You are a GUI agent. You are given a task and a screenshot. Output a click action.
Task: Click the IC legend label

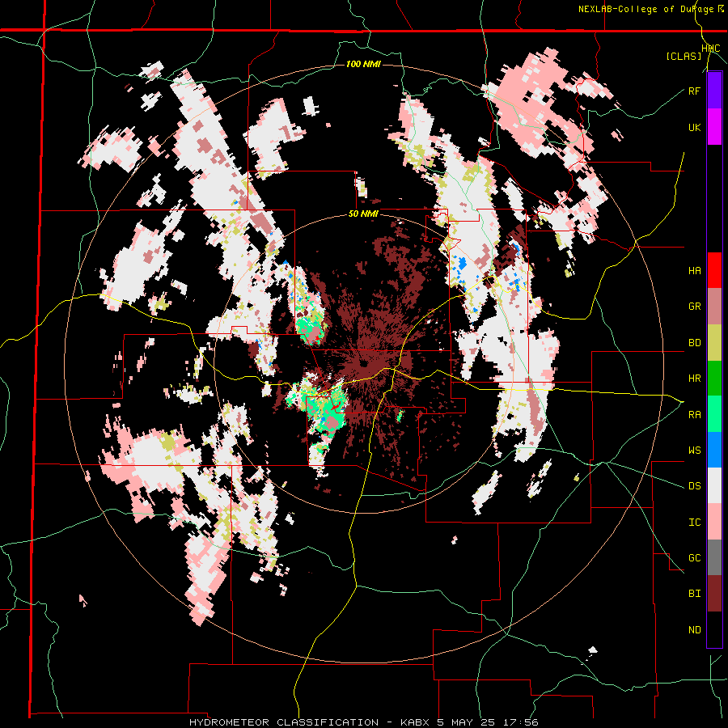click(694, 523)
